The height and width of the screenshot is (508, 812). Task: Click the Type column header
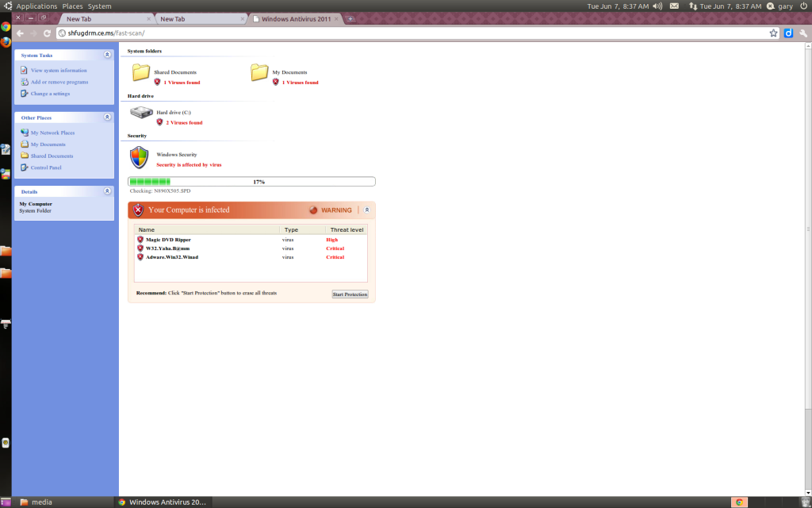pyautogui.click(x=302, y=229)
